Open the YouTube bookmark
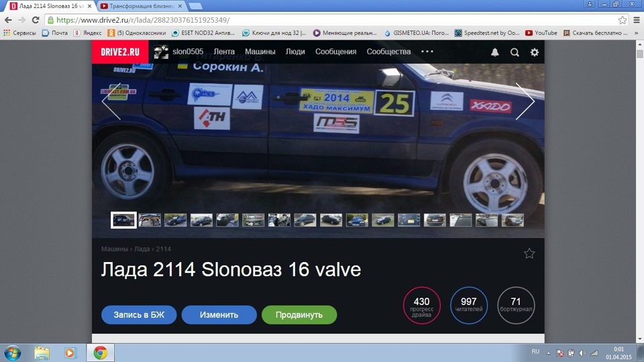 tap(541, 33)
